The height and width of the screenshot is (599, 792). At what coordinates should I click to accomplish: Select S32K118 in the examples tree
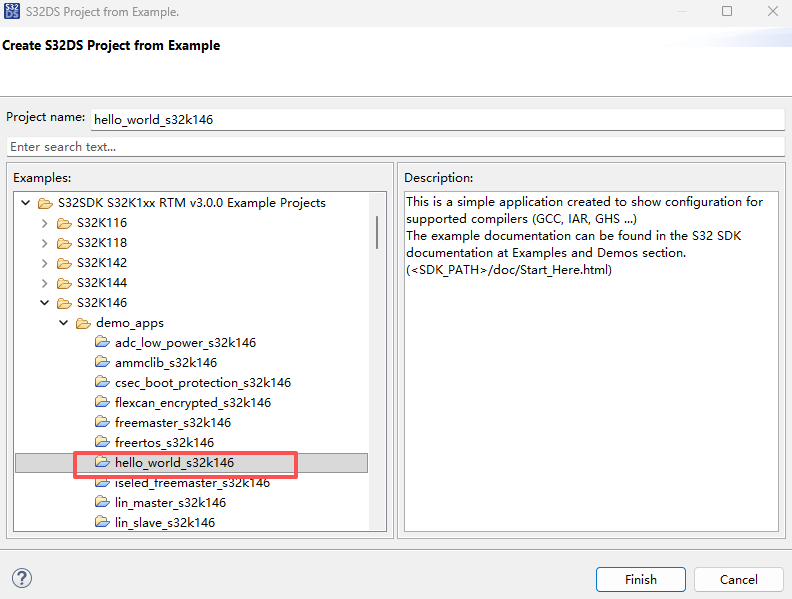pos(102,243)
